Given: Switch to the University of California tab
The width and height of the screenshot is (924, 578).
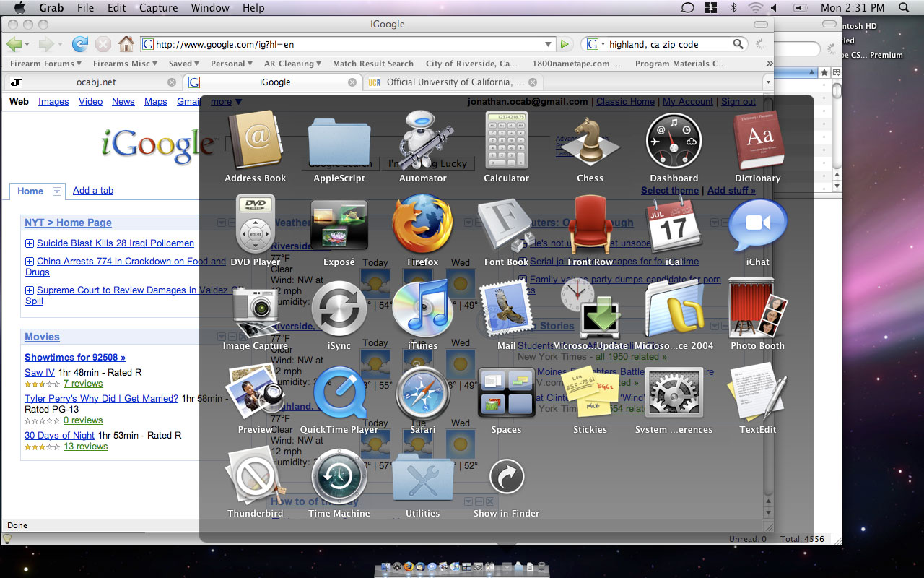Looking at the screenshot, I should (x=453, y=82).
